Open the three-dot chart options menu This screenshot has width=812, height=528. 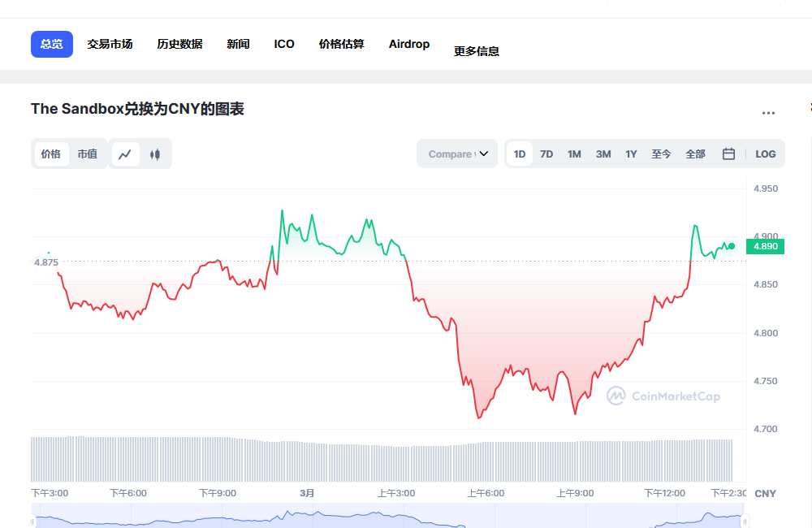[768, 112]
